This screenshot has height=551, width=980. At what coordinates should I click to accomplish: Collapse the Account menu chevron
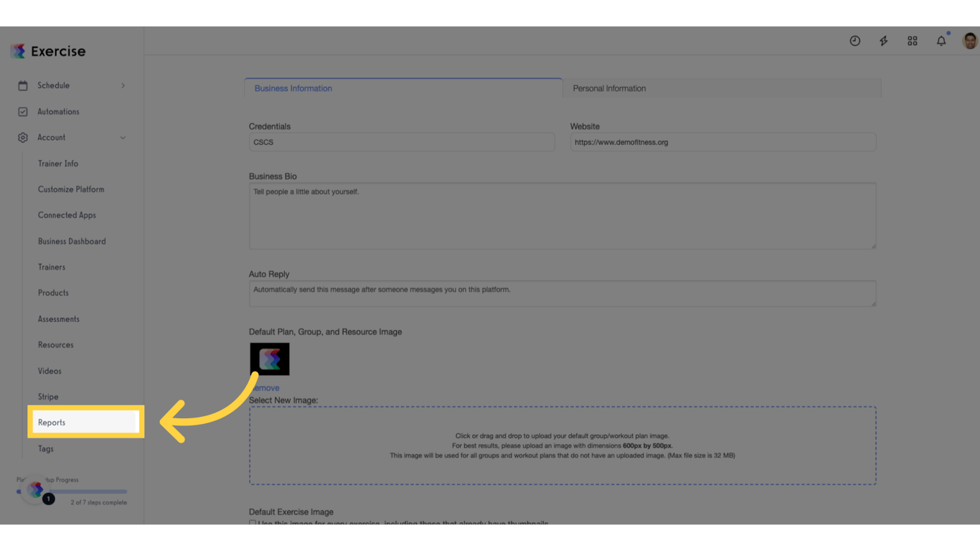click(x=123, y=138)
